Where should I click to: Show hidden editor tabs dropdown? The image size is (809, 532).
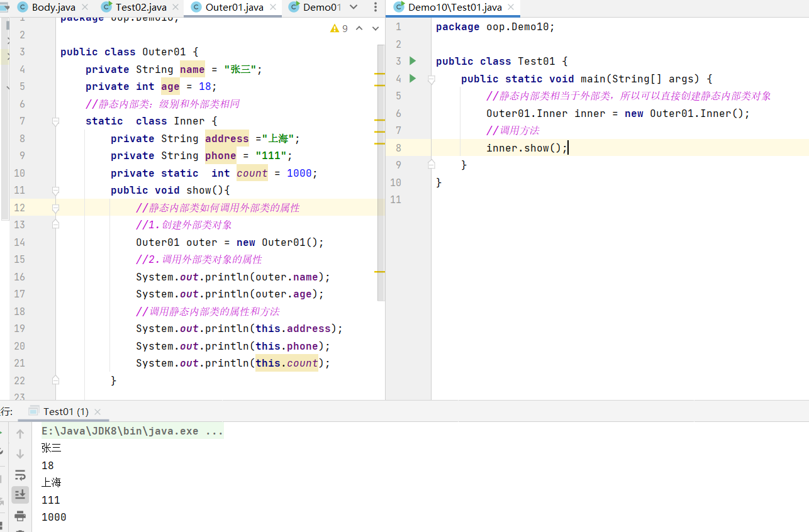353,8
